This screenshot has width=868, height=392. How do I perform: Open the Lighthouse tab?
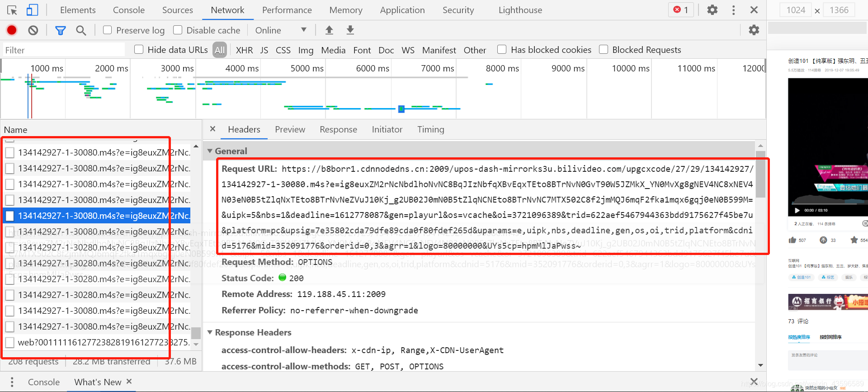click(520, 10)
